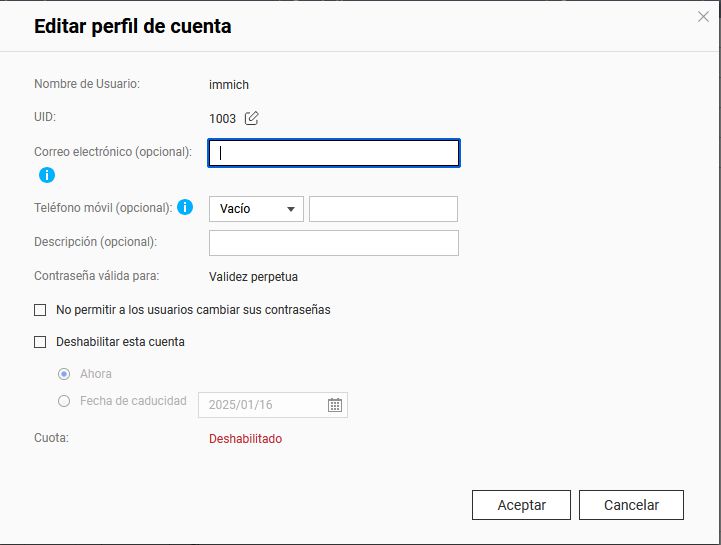Viewport: 721px width, 545px height.
Task: Enable No permitir cambiar contraseñas checkbox
Action: point(41,310)
